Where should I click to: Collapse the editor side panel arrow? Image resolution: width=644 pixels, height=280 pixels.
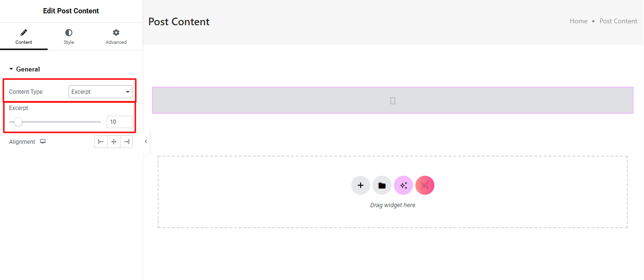coord(146,141)
